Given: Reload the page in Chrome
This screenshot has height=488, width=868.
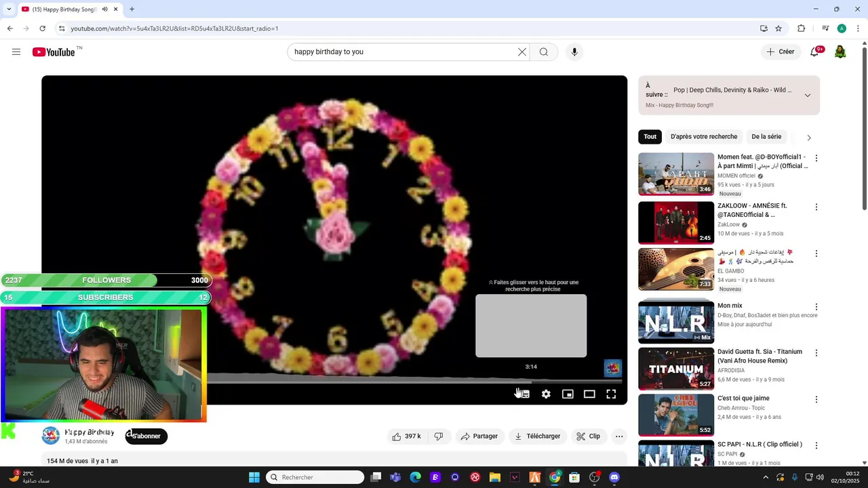Looking at the screenshot, I should click(42, 28).
